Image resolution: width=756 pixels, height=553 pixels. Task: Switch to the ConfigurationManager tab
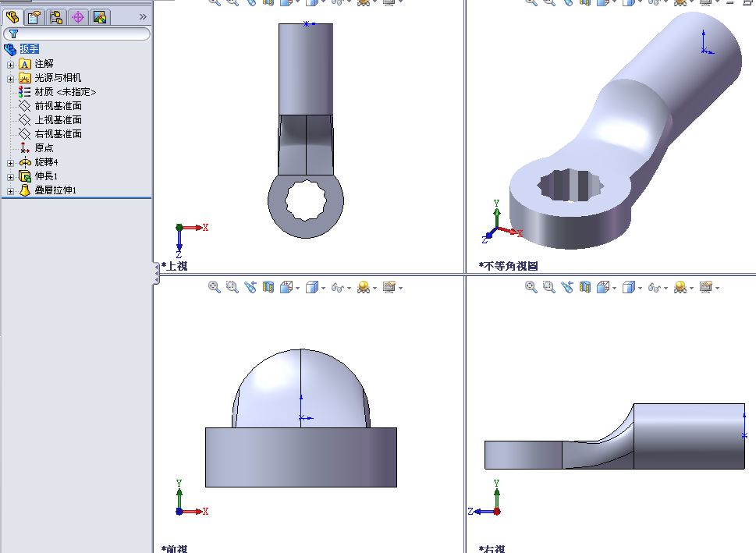[x=56, y=17]
